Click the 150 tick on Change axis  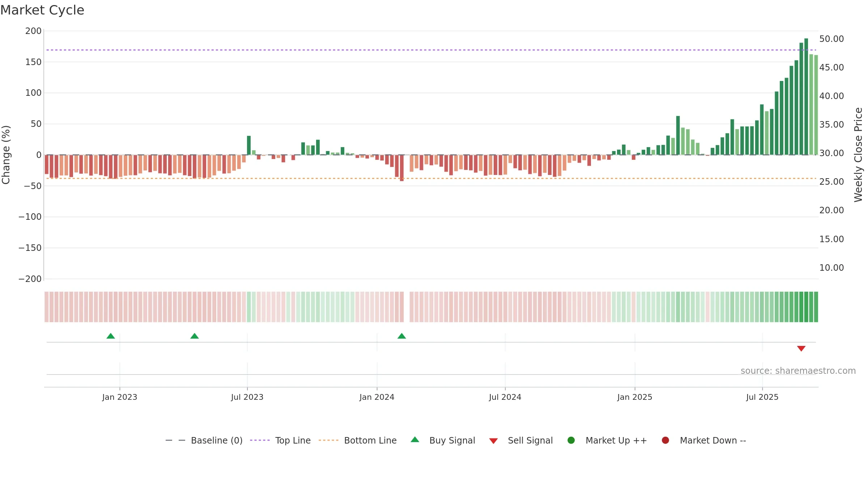pos(33,62)
